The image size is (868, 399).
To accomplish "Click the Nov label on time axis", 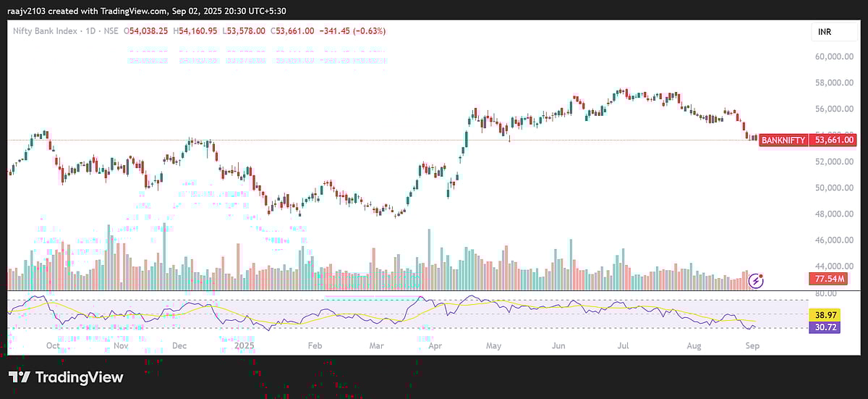I will click(121, 346).
